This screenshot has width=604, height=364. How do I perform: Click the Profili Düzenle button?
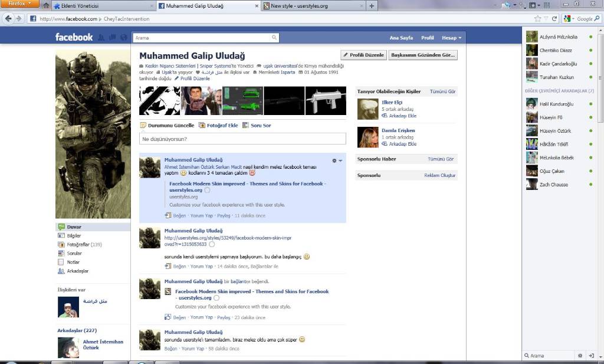363,55
